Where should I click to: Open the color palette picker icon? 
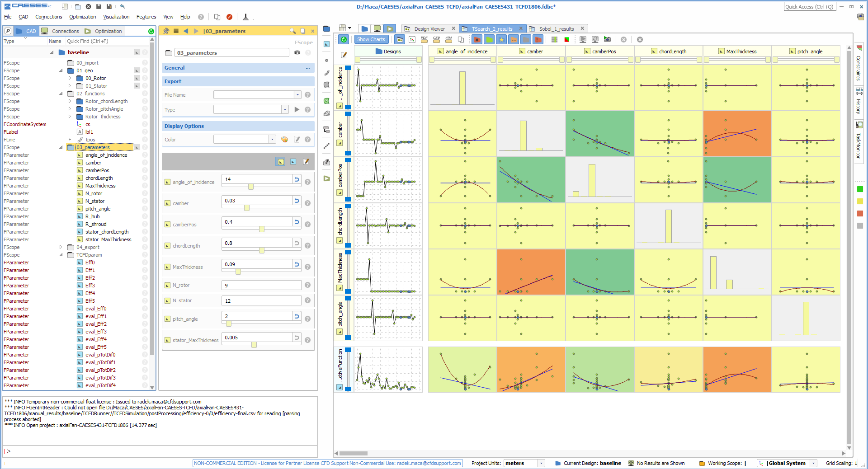[284, 140]
